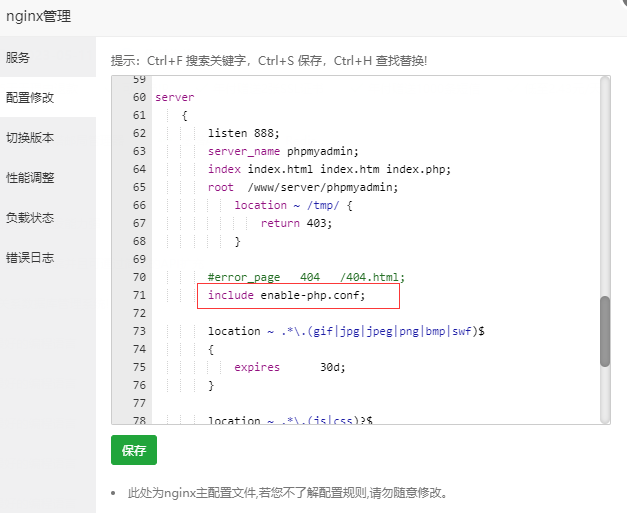This screenshot has height=513, width=627.
Task: Click the editor's vertical scrollbar thumb
Action: click(x=604, y=331)
